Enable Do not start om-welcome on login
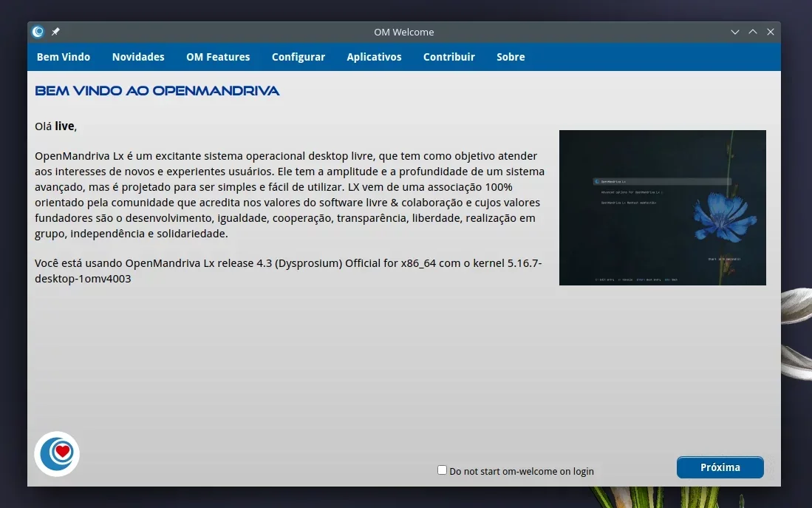Screen dimensions: 812x508 pyautogui.click(x=443, y=470)
